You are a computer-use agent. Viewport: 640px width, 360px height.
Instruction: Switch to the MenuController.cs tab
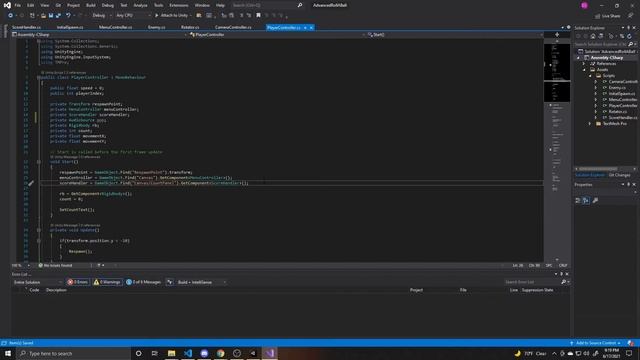tap(116, 27)
